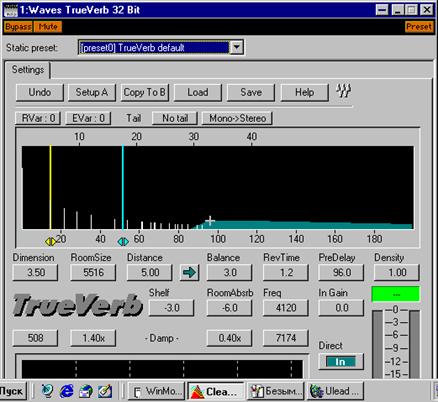Click the Balance value 3.0
Screen dimensions: 438x402
coord(229,273)
